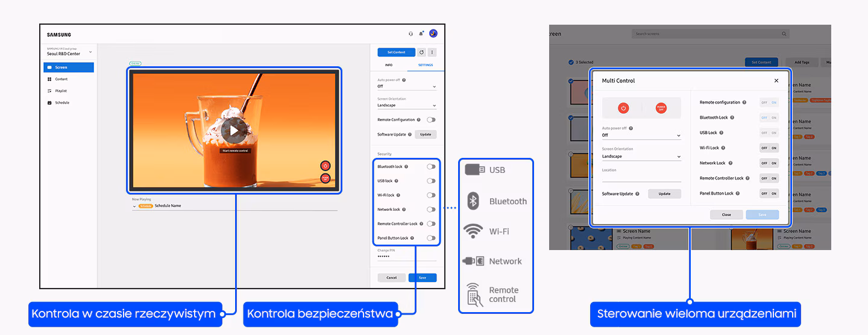
Task: Open the three-dot more options menu
Action: point(432,52)
